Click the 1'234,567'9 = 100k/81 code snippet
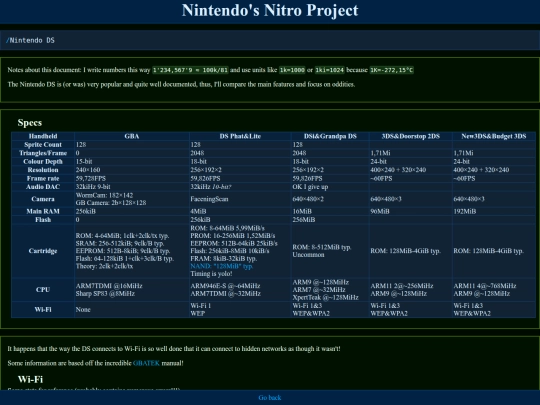This screenshot has width=540, height=405. click(x=190, y=70)
